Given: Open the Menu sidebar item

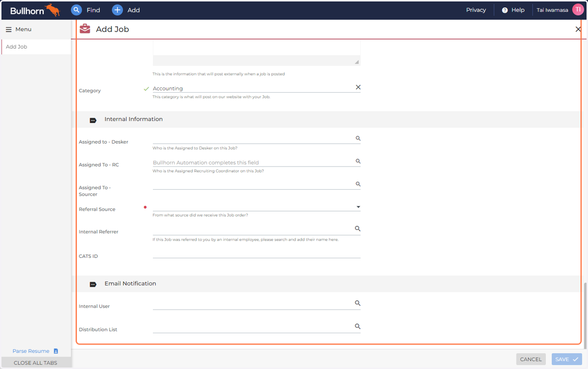Looking at the screenshot, I should click(19, 29).
